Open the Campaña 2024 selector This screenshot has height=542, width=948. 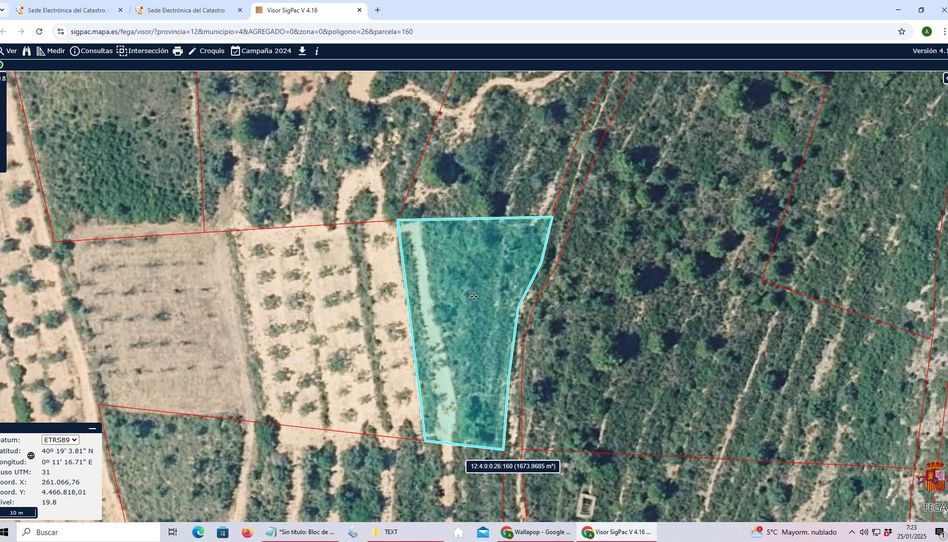tap(261, 51)
